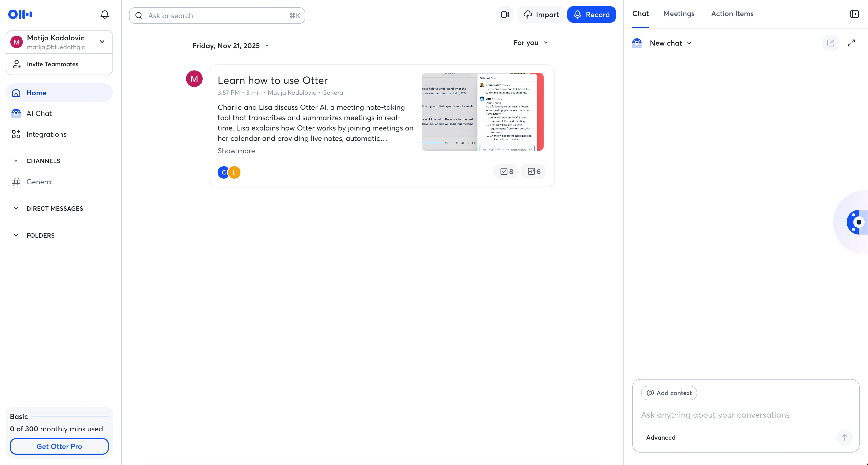868x465 pixels.
Task: Collapse the DIRECT MESSAGES section
Action: pyautogui.click(x=16, y=208)
